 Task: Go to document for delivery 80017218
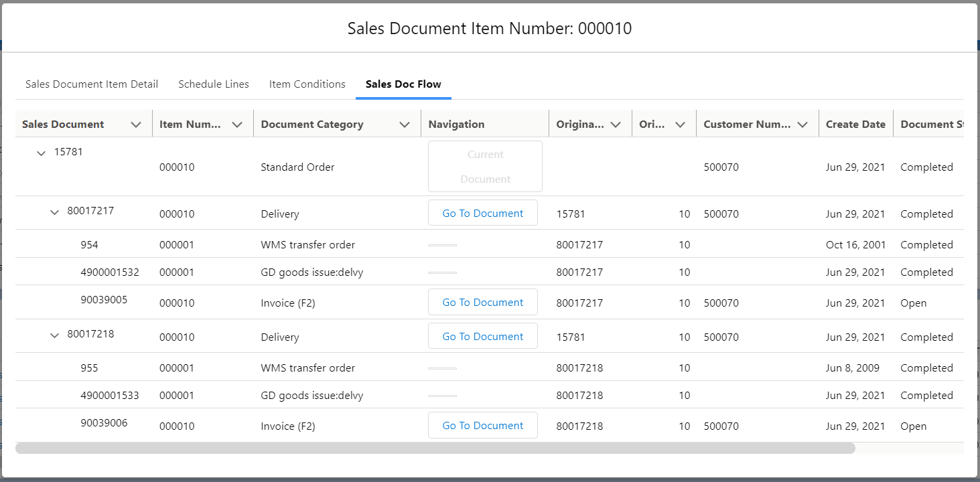(x=482, y=335)
